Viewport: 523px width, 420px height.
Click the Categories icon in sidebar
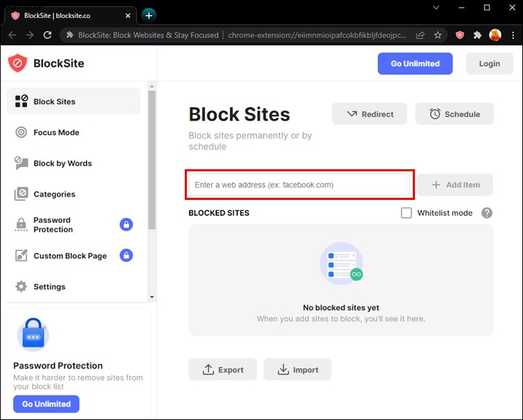[21, 194]
